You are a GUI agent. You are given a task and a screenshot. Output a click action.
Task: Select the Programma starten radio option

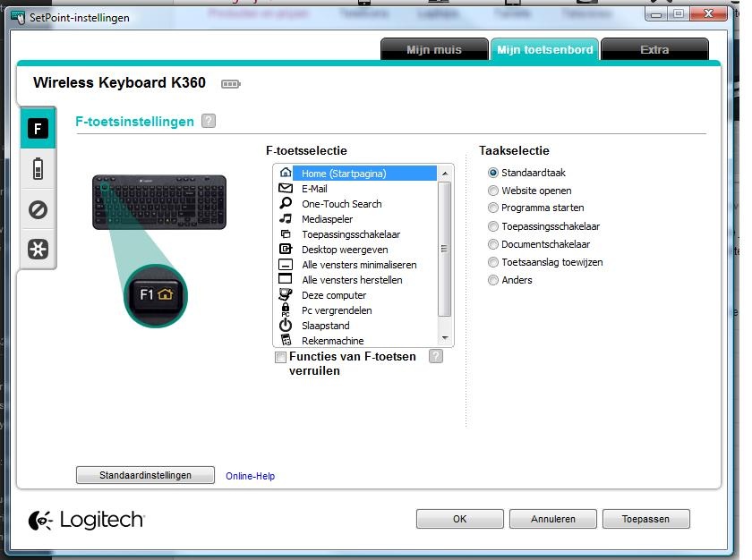[493, 208]
